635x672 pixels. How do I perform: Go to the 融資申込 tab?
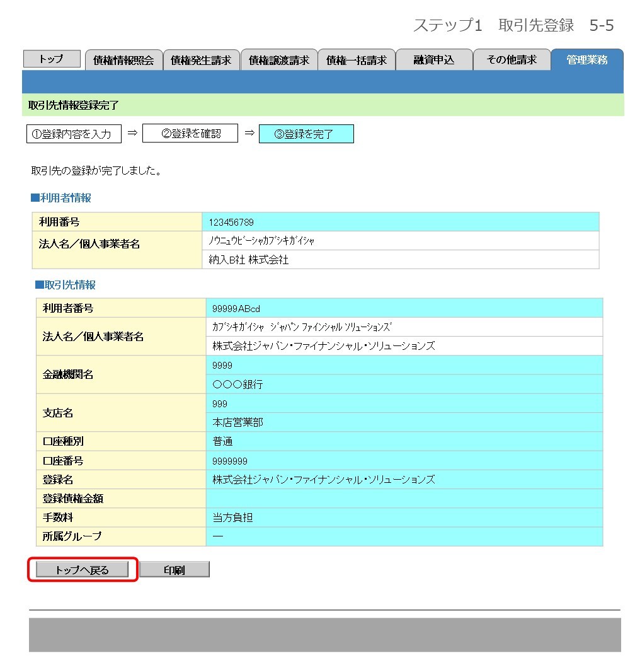pos(434,60)
